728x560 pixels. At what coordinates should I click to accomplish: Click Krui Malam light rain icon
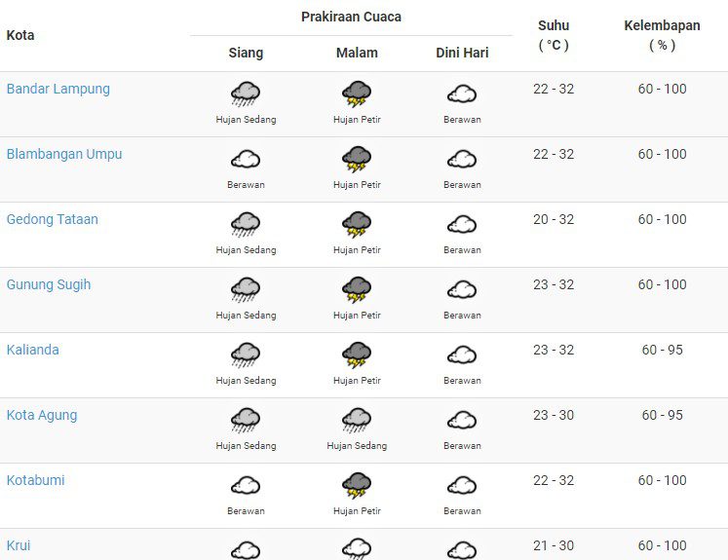(x=357, y=548)
